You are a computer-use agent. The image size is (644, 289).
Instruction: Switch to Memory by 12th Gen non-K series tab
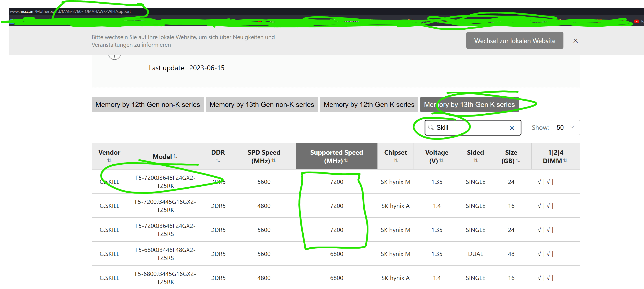point(147,105)
